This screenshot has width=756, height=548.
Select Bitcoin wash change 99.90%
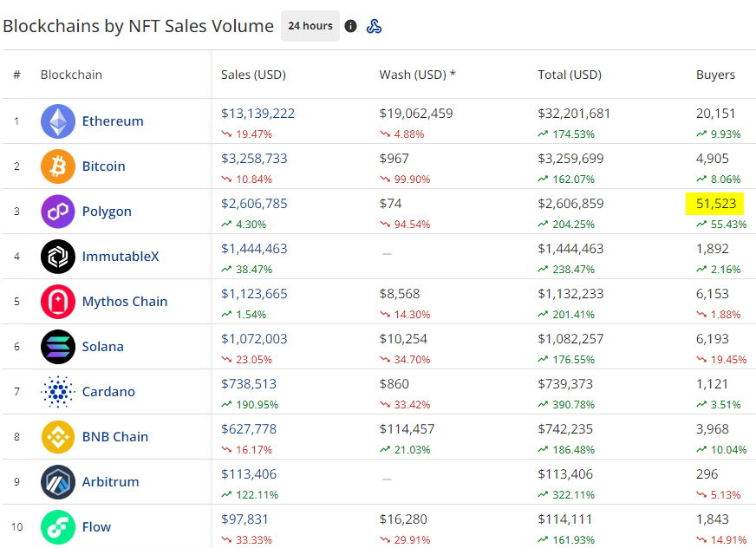click(x=412, y=179)
